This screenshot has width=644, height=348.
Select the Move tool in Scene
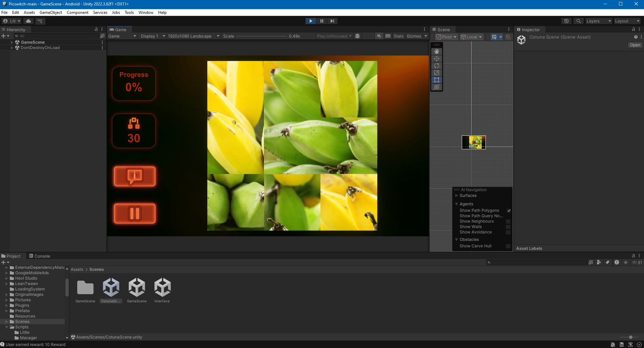click(437, 59)
